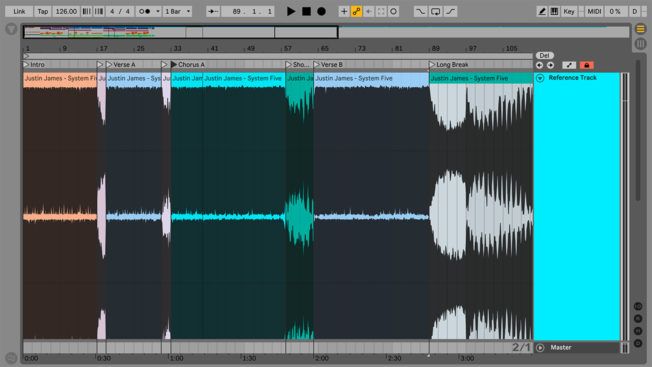Image resolution: width=652 pixels, height=367 pixels.
Task: Click the vertical arrangement scrollbar
Action: (638, 131)
